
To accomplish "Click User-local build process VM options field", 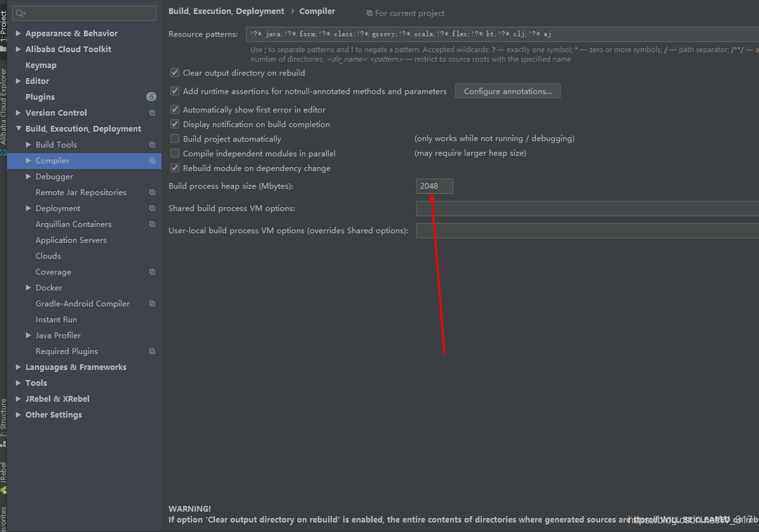I will coord(587,231).
